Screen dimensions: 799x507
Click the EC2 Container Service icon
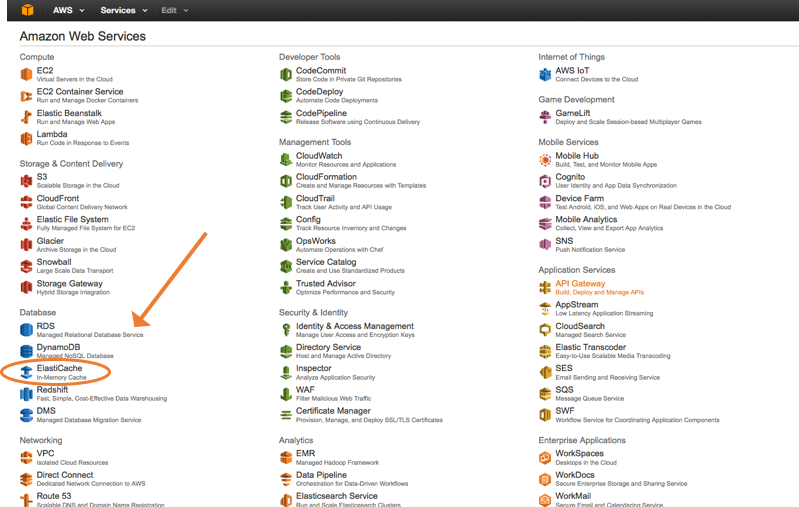tap(26, 96)
